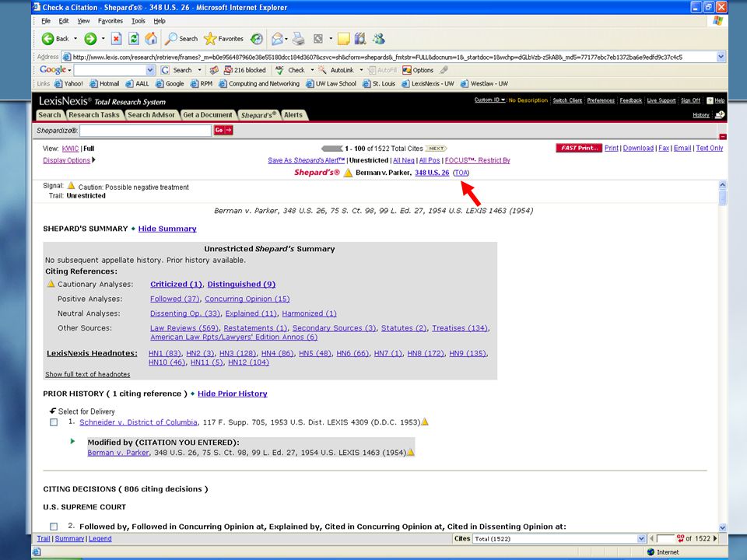Switch to the Alerts tab
This screenshot has width=747, height=560.
pos(293,115)
